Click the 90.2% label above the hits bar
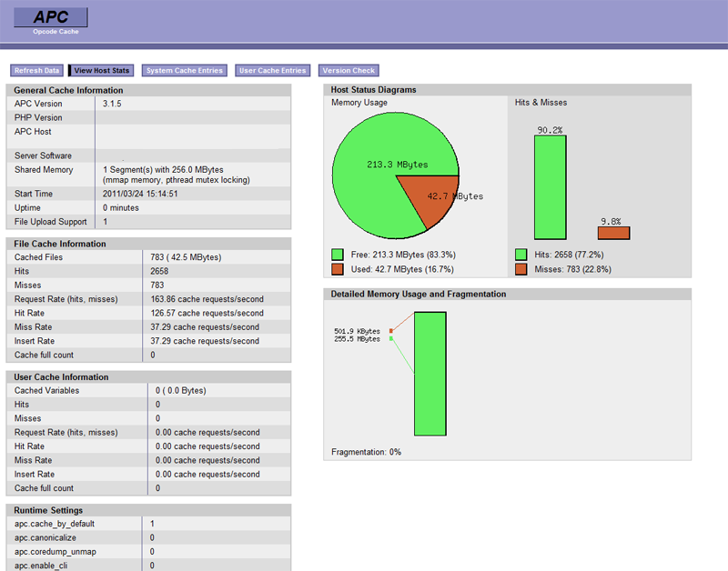Image resolution: width=728 pixels, height=571 pixels. tap(551, 130)
